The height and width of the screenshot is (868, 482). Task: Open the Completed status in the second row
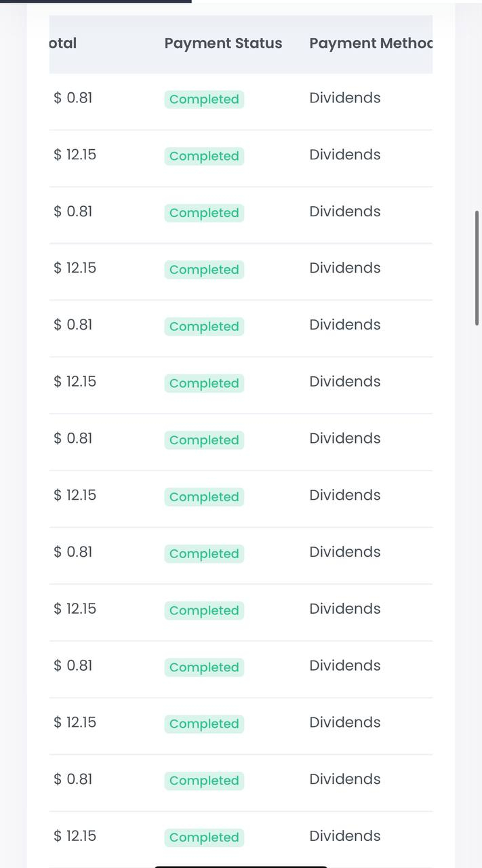point(204,156)
